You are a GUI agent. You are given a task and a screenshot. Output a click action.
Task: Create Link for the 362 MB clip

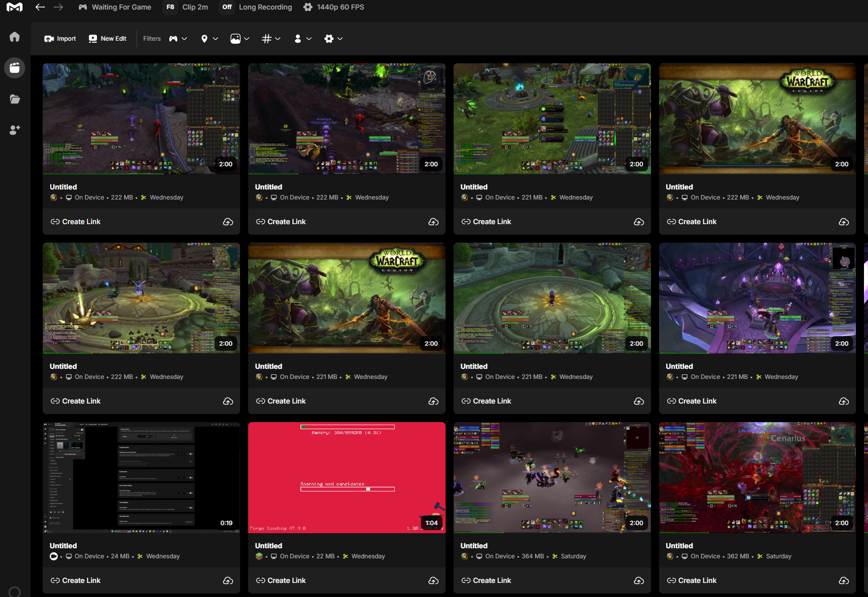pyautogui.click(x=692, y=580)
